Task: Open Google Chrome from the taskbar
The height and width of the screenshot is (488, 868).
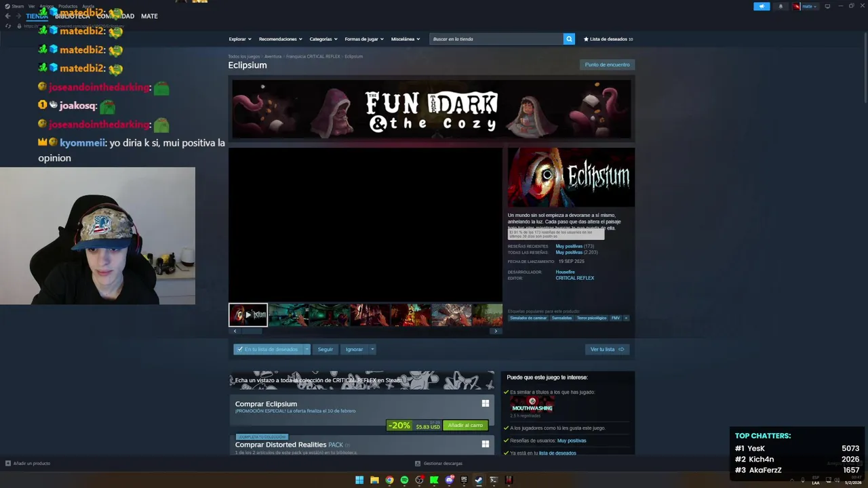Action: click(x=389, y=480)
